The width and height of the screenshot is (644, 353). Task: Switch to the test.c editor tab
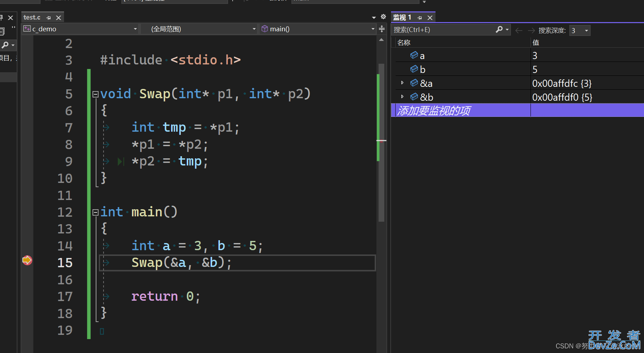[32, 17]
